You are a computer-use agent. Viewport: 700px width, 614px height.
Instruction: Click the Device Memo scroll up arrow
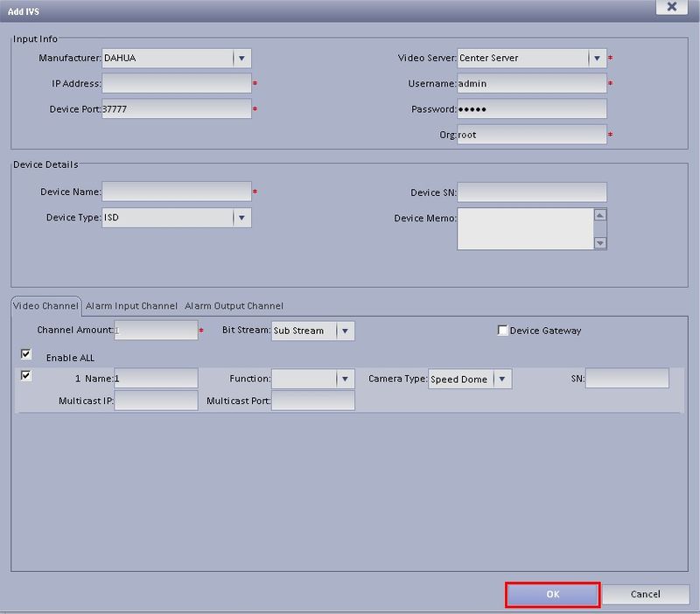[600, 215]
